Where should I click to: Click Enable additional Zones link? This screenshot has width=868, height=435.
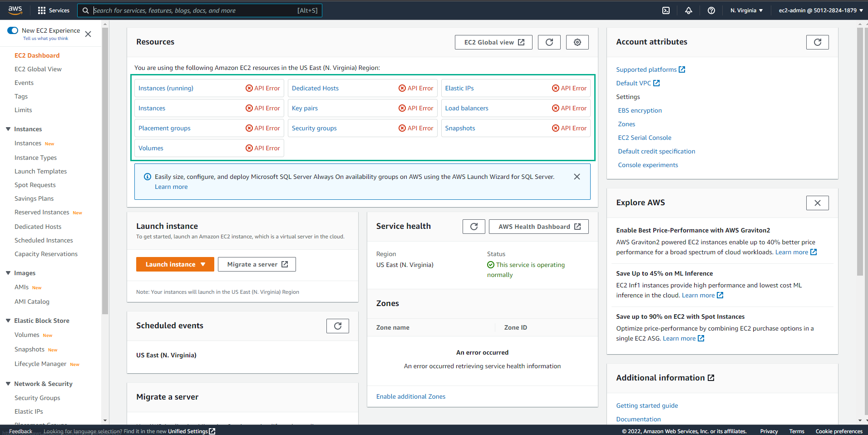[x=411, y=396]
